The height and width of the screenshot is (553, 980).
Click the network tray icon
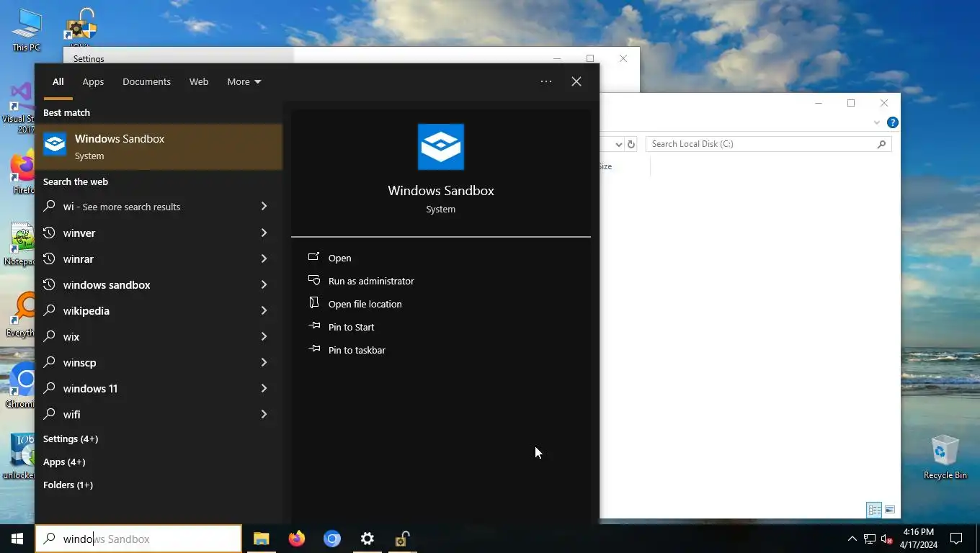[x=870, y=539]
